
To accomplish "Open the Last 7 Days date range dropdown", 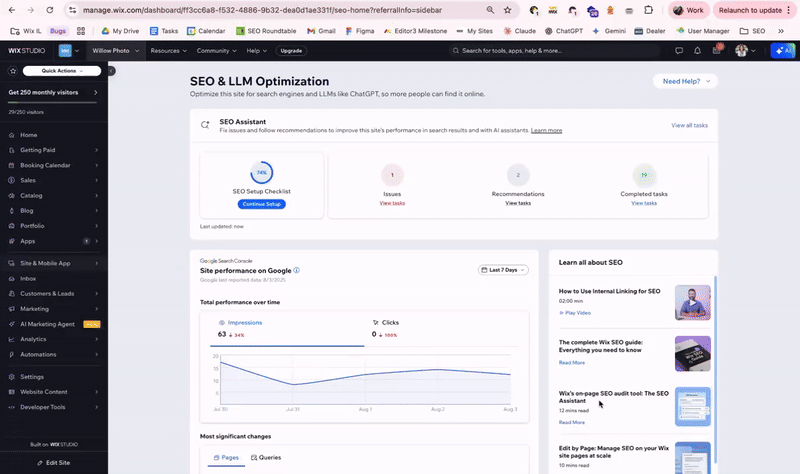I will point(503,270).
